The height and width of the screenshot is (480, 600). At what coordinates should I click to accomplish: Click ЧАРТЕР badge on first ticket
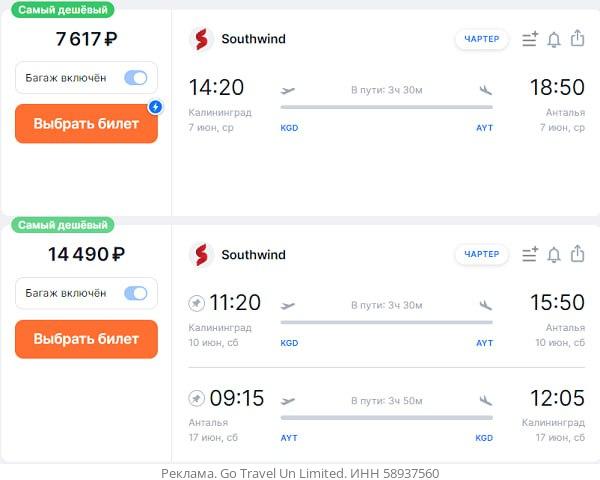click(x=482, y=39)
